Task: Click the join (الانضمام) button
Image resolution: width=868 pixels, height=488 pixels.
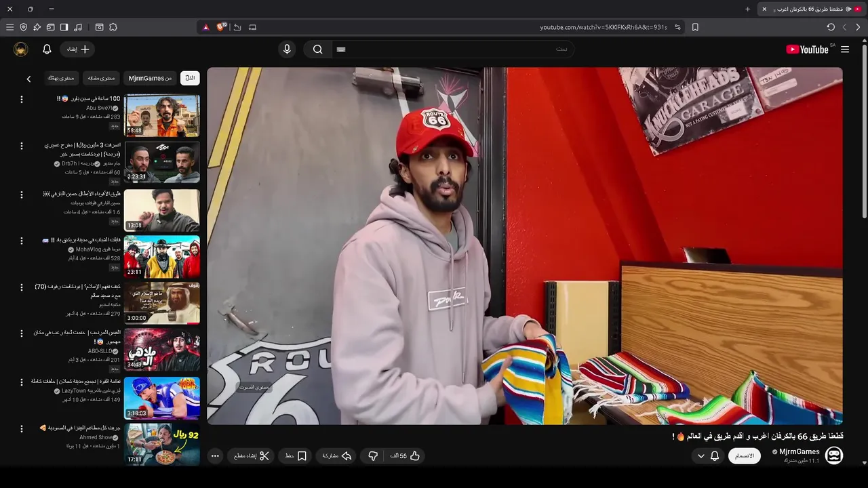Action: [745, 456]
